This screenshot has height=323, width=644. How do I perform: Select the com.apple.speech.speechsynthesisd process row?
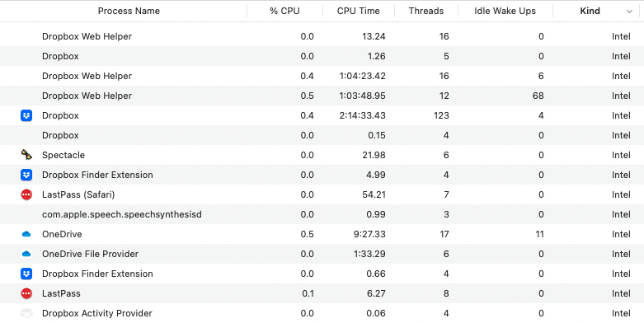322,215
